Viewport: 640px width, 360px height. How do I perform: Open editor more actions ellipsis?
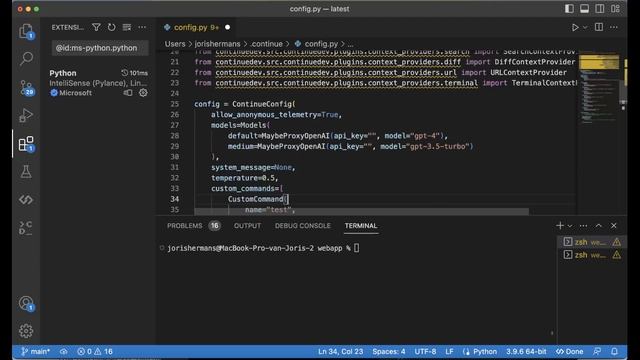(x=614, y=27)
